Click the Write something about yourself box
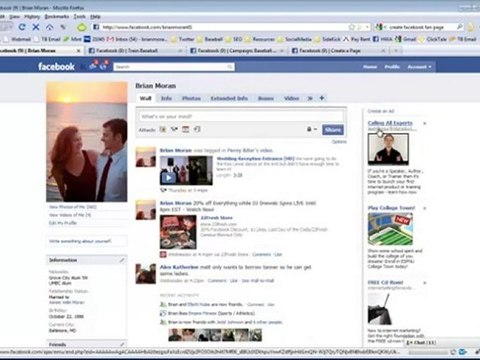 tap(87, 241)
